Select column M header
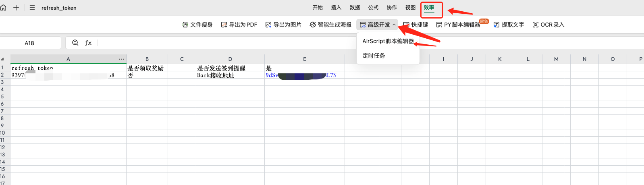This screenshot has width=644, height=185. click(x=556, y=59)
